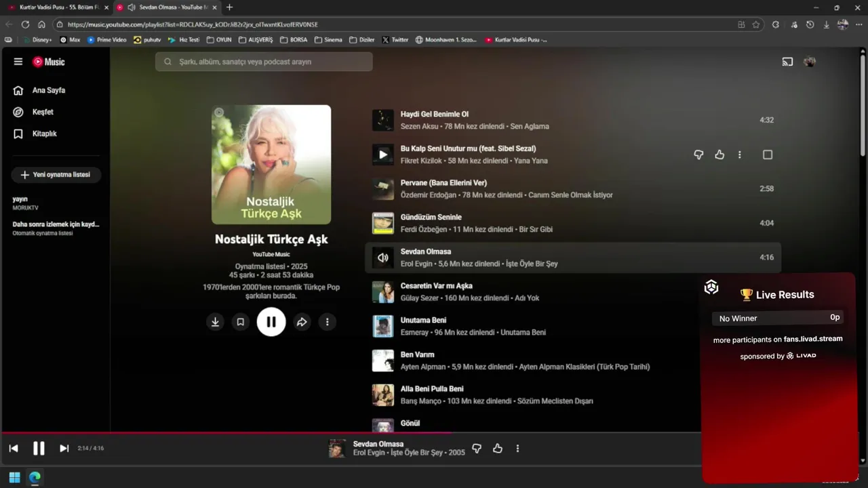
Task: Pause using the player bar button
Action: pyautogui.click(x=39, y=448)
